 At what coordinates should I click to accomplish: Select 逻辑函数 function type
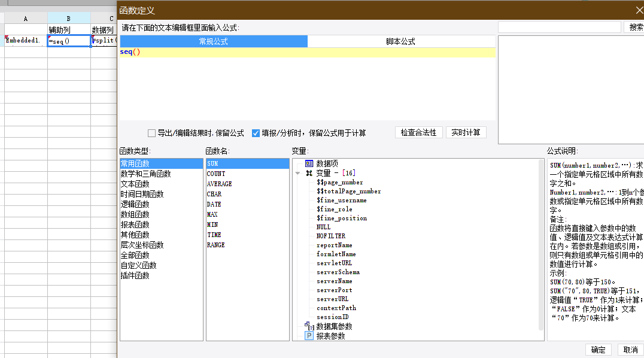[x=162, y=204]
